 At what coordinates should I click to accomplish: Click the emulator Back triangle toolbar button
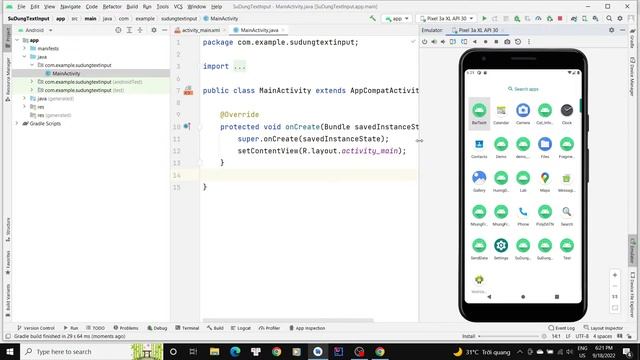pos(475,42)
